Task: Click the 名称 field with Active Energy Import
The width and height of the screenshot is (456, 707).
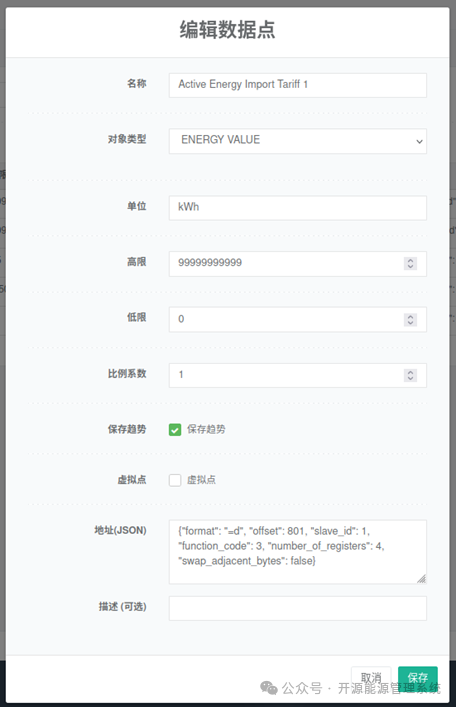Action: tap(298, 85)
